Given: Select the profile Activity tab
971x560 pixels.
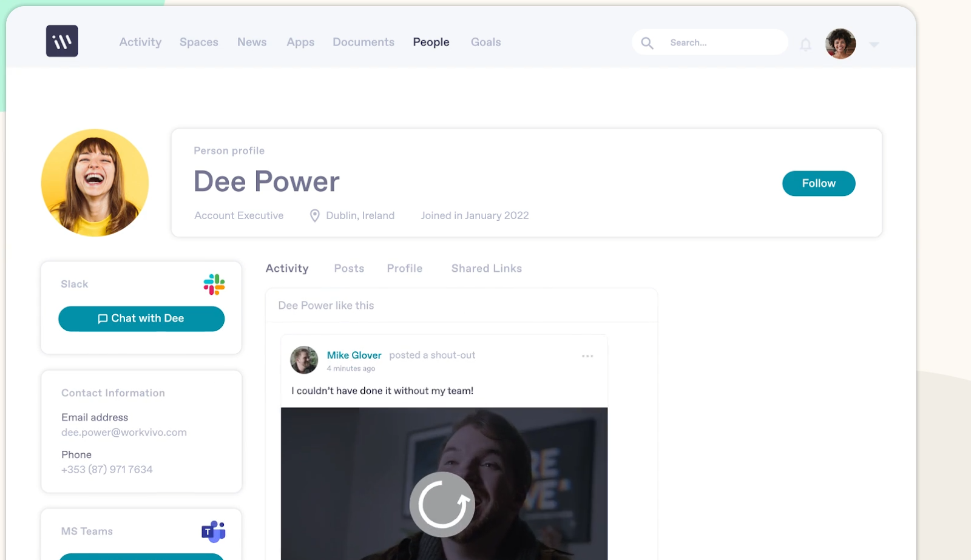Looking at the screenshot, I should tap(287, 268).
